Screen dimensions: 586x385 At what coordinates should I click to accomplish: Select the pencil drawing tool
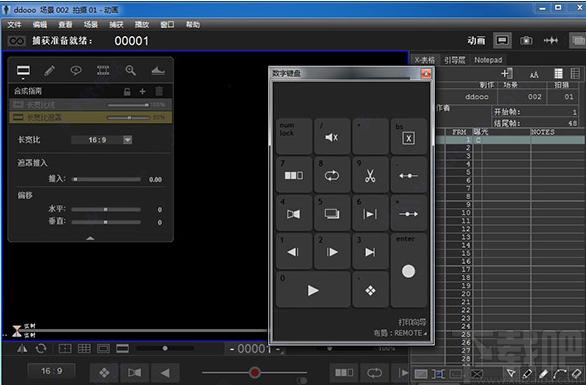tap(49, 70)
